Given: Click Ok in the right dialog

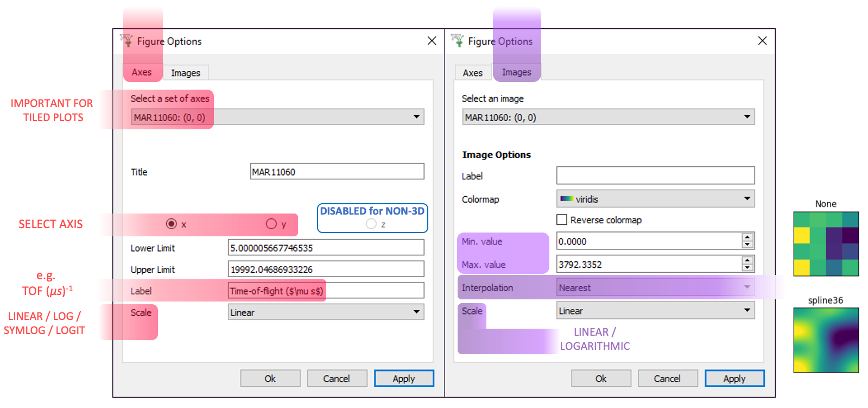Looking at the screenshot, I should pyautogui.click(x=601, y=379).
